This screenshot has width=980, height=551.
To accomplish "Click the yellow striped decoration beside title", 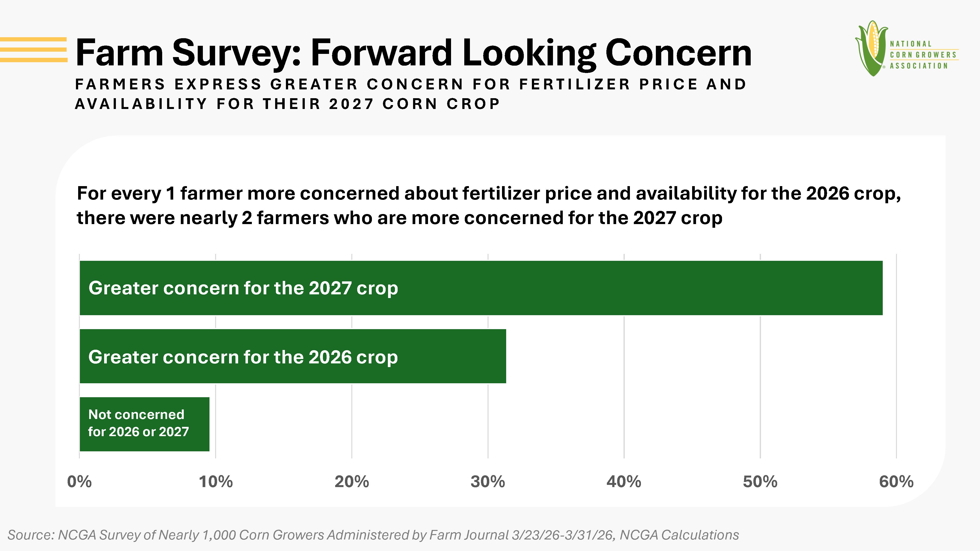I will pyautogui.click(x=34, y=49).
